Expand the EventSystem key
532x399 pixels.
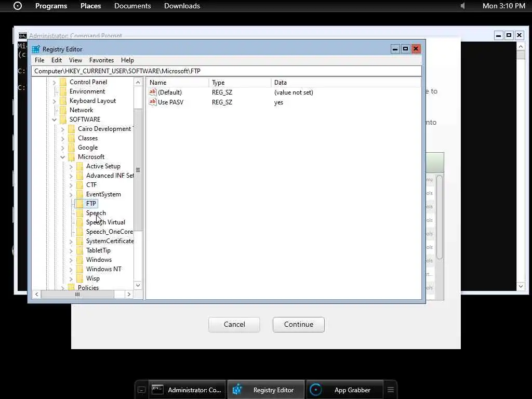click(x=71, y=194)
